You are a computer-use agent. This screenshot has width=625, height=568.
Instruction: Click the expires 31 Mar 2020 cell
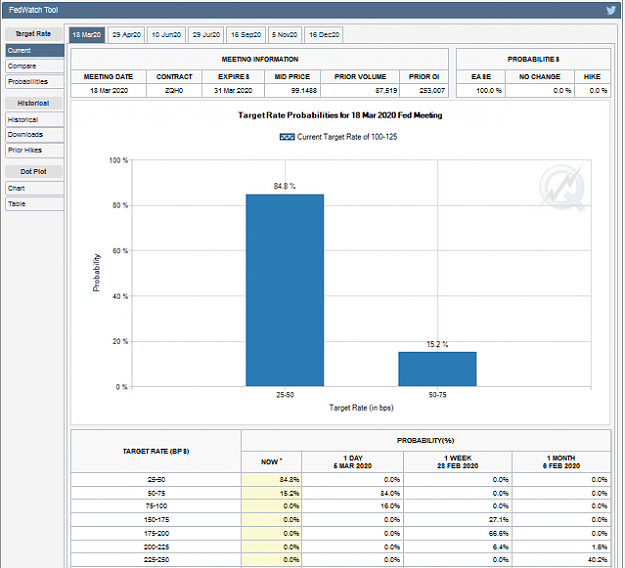pos(233,90)
